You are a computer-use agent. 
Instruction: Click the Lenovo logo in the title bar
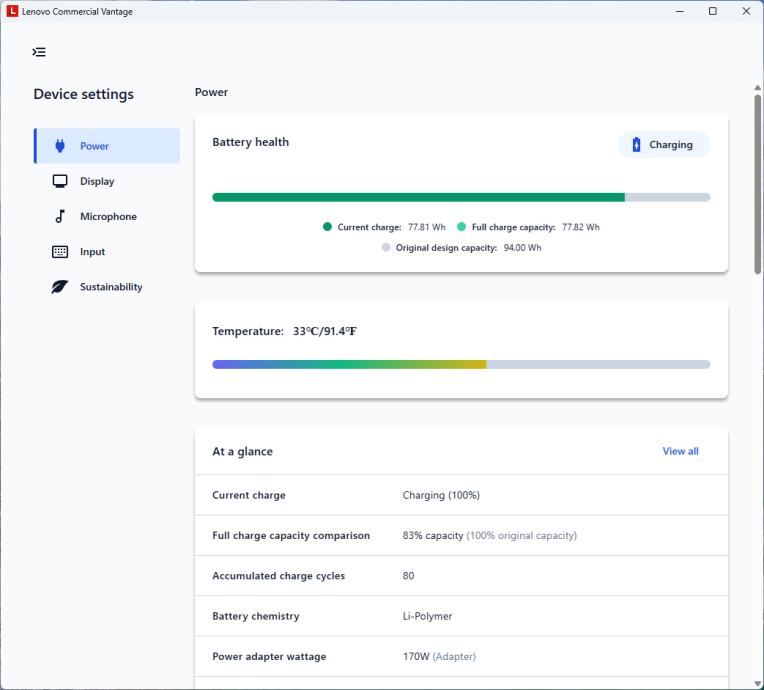pos(12,11)
